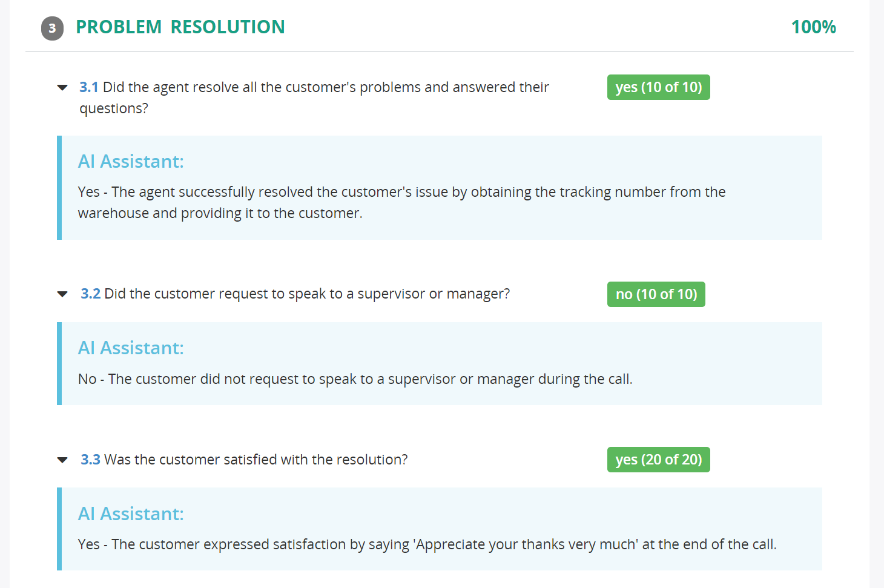884x588 pixels.
Task: Click the AI Assistant heading under question 3.3
Action: 131,514
